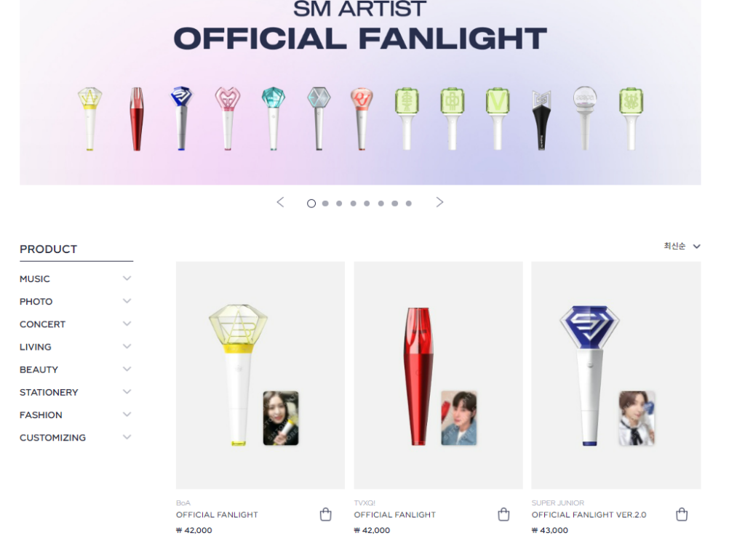
Task: Expand the FASHION category chevron
Action: 127,415
